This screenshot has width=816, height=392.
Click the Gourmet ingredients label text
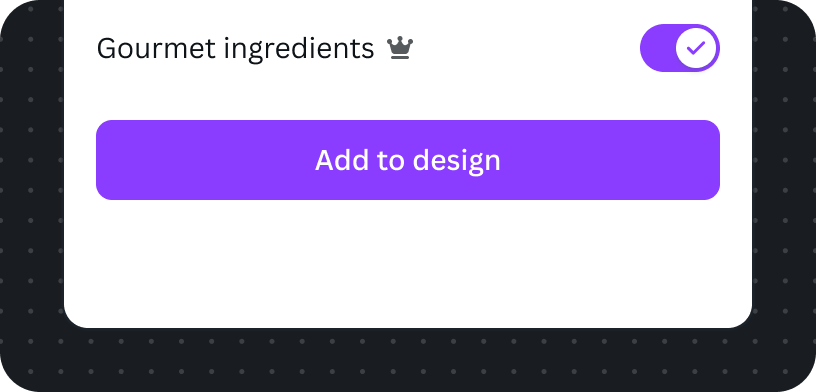click(x=235, y=49)
